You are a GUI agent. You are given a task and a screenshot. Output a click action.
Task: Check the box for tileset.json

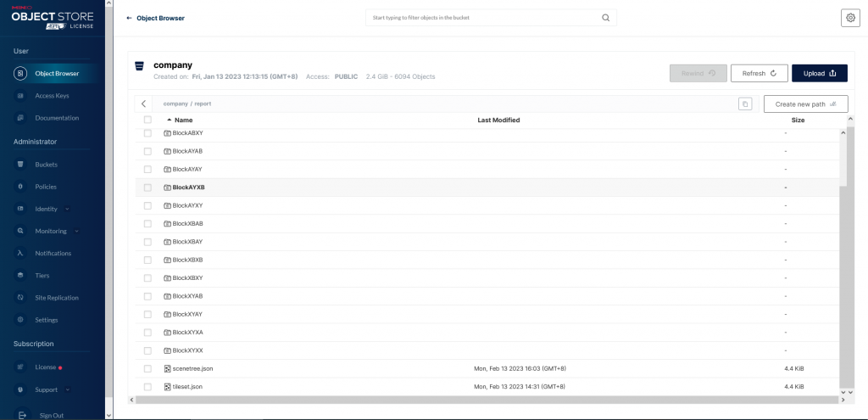tap(147, 387)
